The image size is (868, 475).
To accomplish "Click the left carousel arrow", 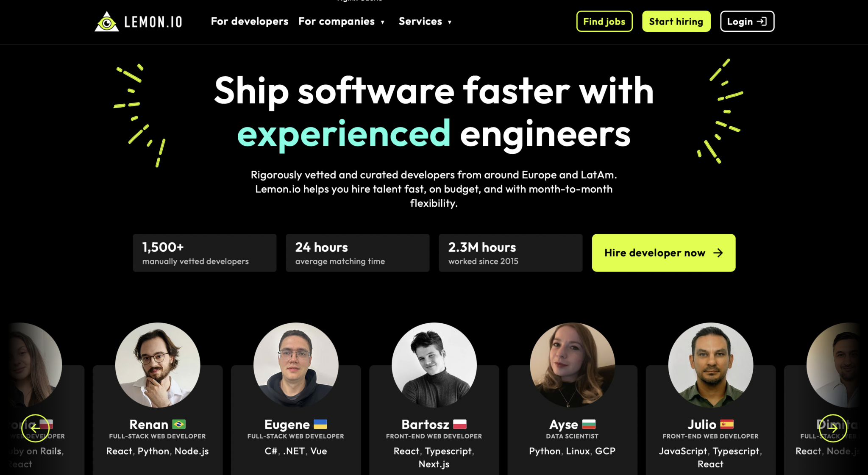I will point(36,428).
